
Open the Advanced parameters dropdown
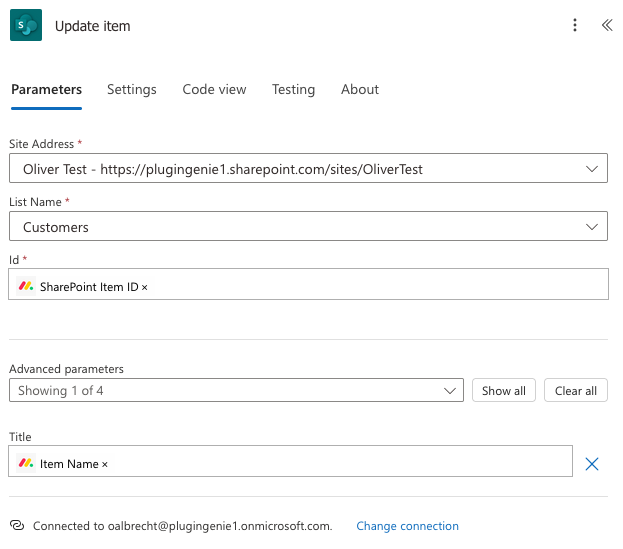[x=236, y=390]
